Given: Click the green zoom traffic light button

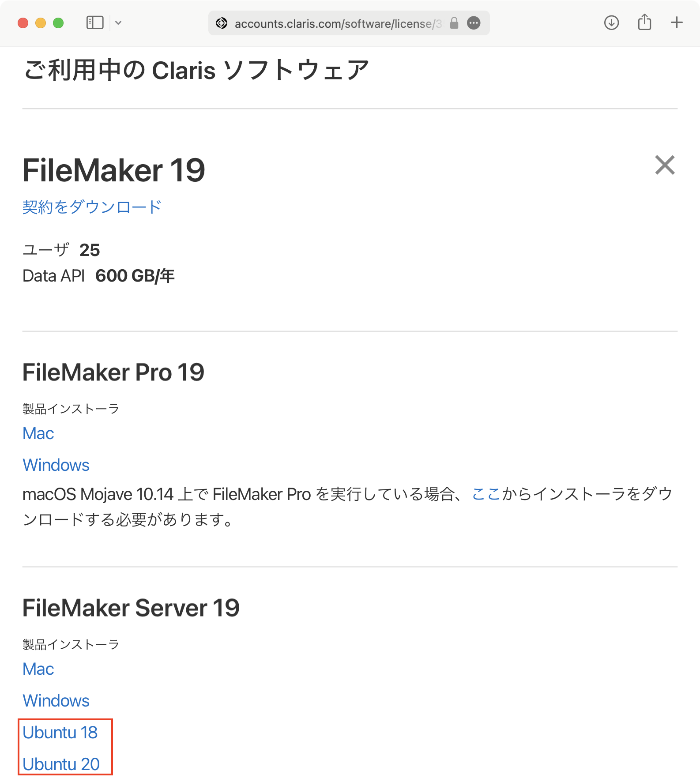Looking at the screenshot, I should [57, 23].
